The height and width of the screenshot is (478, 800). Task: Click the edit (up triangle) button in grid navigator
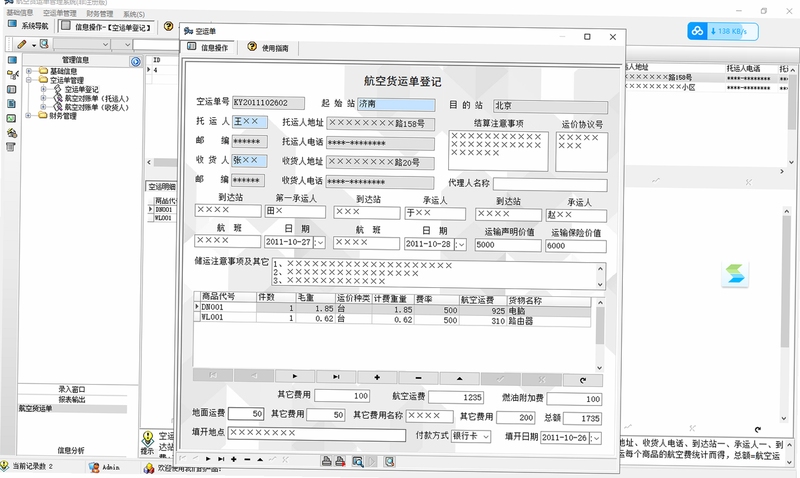pyautogui.click(x=460, y=379)
